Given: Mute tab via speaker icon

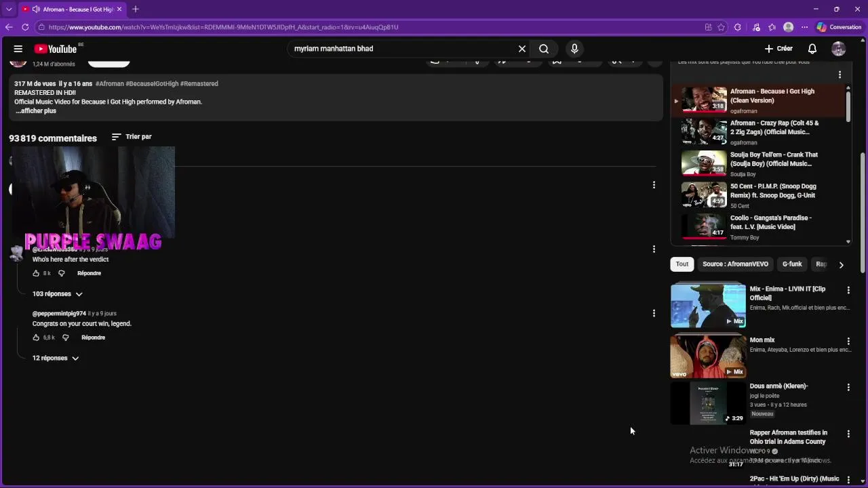Looking at the screenshot, I should click(x=36, y=9).
